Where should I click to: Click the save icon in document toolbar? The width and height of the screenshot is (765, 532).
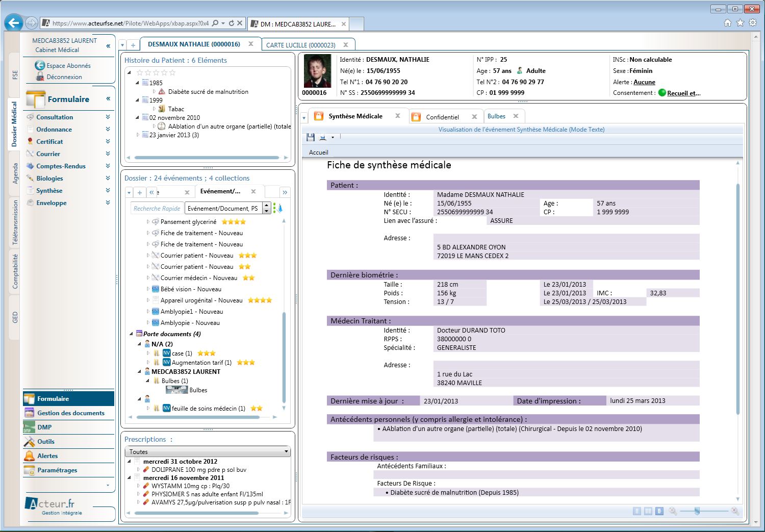(311, 137)
